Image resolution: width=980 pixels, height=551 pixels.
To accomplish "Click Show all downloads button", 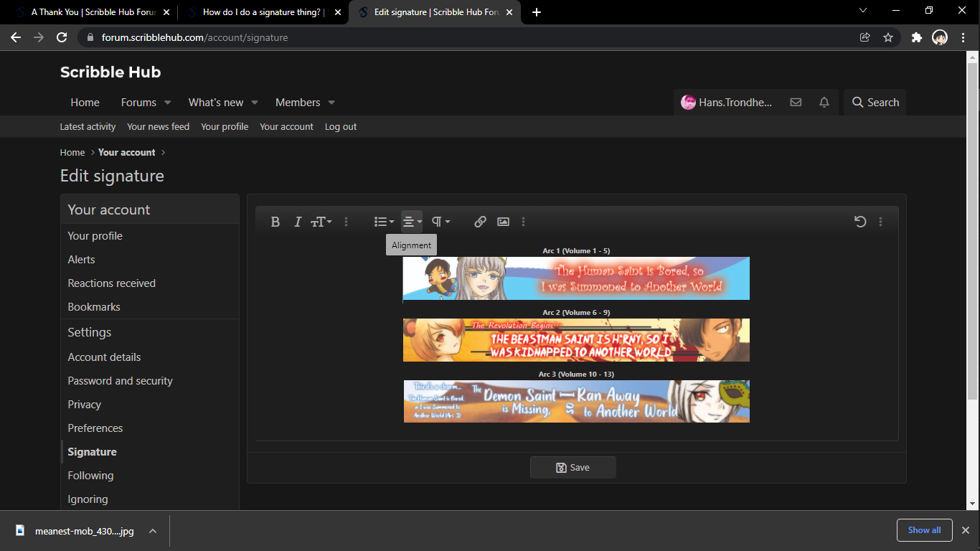I will click(x=924, y=530).
